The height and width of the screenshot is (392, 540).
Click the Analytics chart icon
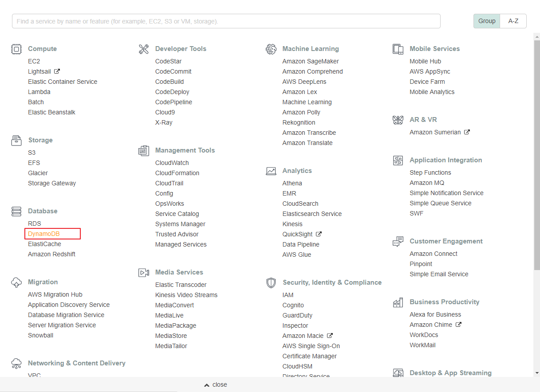point(271,171)
